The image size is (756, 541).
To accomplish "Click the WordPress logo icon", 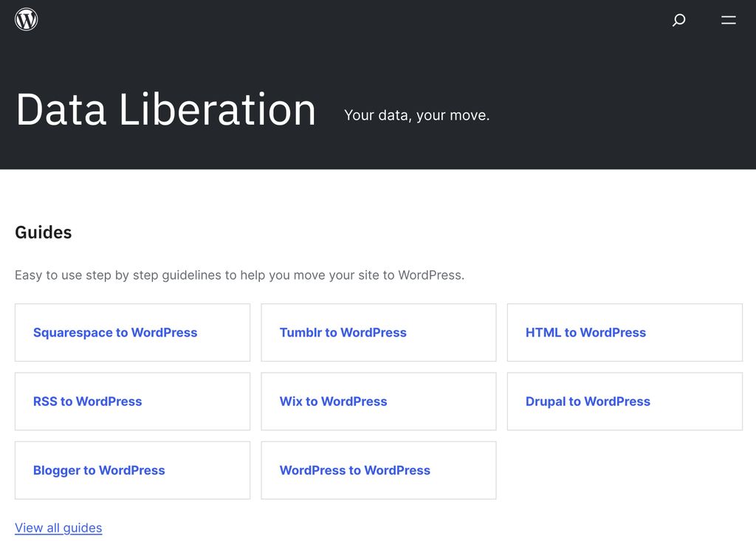I will pos(27,20).
